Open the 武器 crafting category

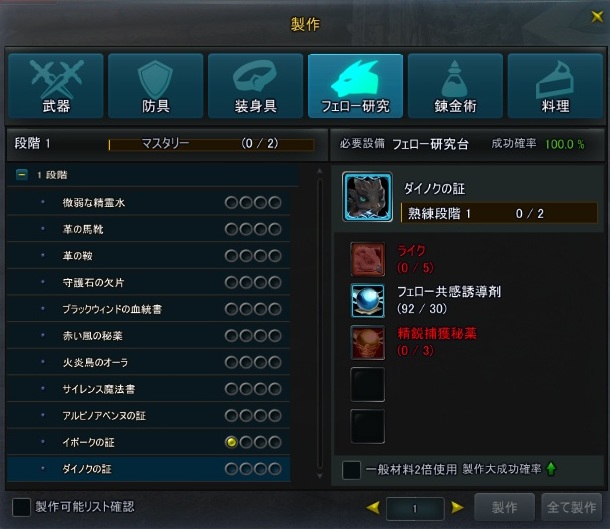click(56, 86)
